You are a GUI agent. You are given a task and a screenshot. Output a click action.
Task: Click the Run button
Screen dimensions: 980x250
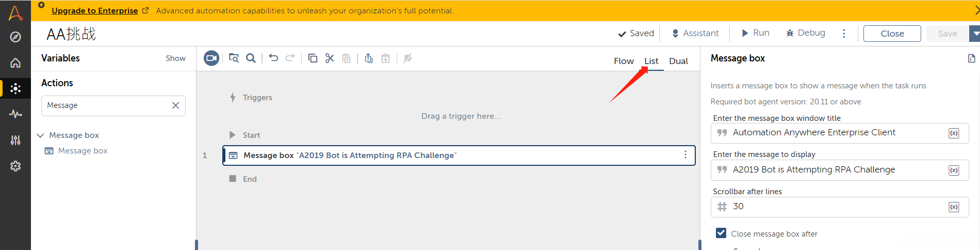click(756, 33)
